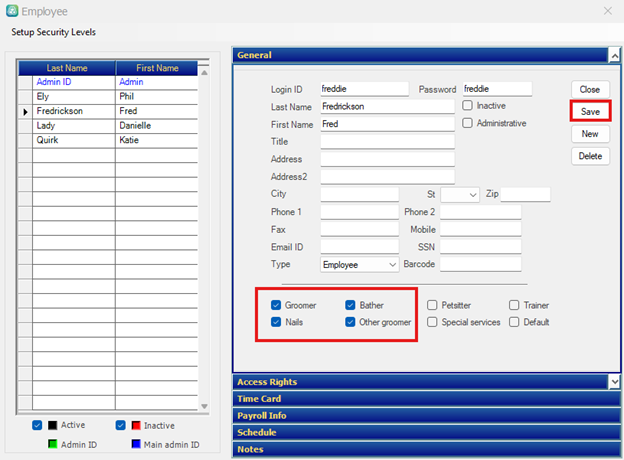Click the Email ID field
Screen dimensions: 624x460
pyautogui.click(x=360, y=247)
